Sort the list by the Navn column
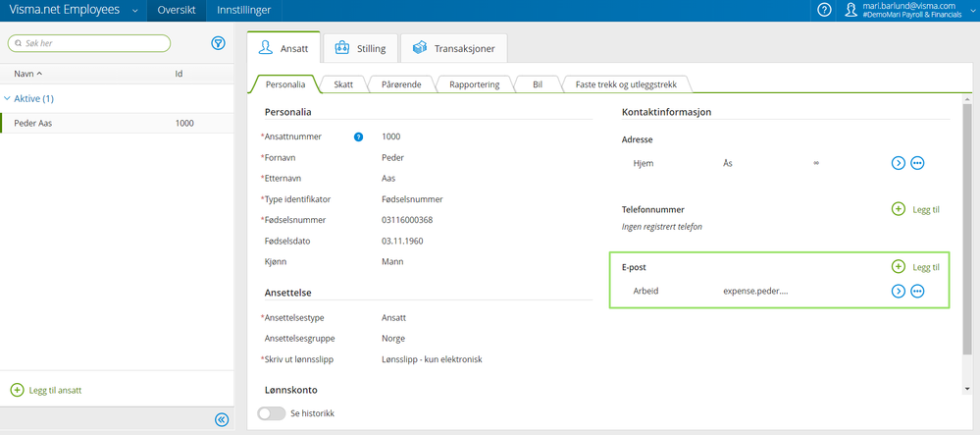Viewport: 980px width, 435px height. (x=27, y=74)
